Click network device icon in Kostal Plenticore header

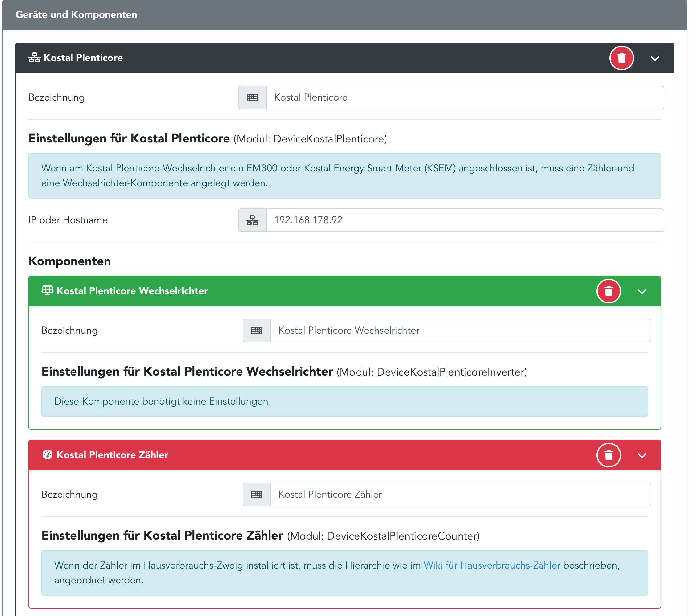click(34, 58)
